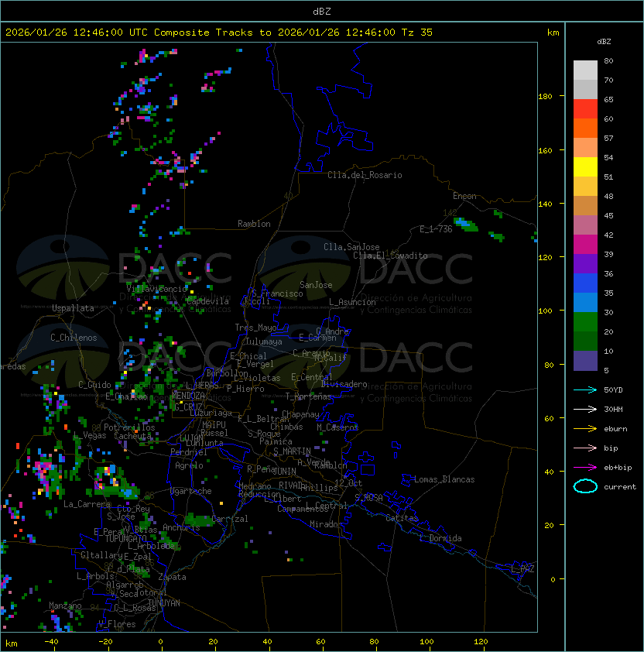Click the 'TUPUNGATO' city label
This screenshot has width=644, height=652.
pos(126,538)
